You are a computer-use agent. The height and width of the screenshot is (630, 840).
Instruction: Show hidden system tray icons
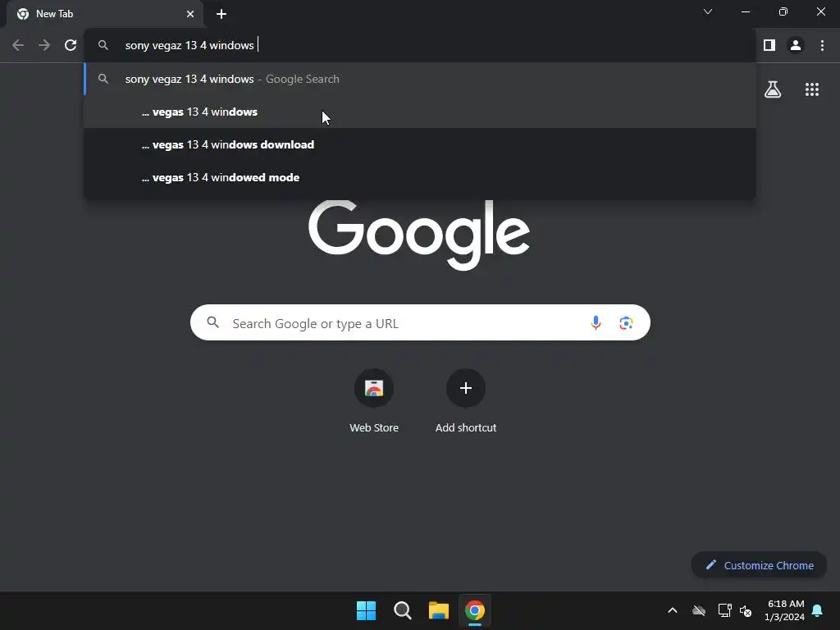click(673, 610)
